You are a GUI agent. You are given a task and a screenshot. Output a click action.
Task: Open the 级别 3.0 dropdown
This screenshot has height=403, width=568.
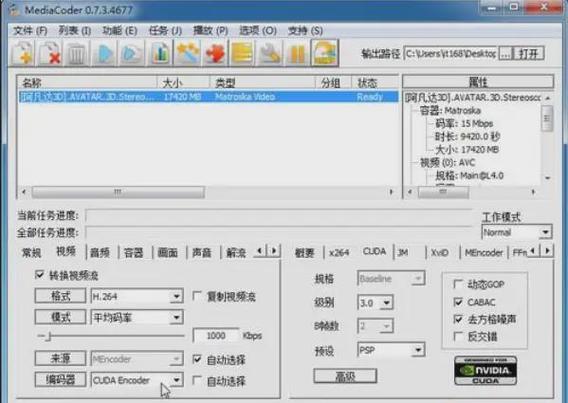tap(387, 302)
